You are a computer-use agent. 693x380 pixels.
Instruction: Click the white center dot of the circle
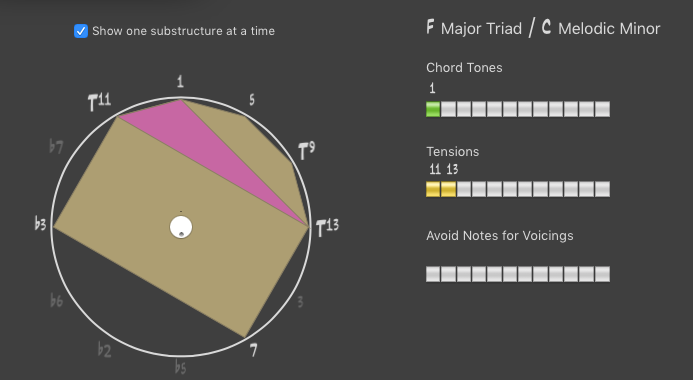181,227
